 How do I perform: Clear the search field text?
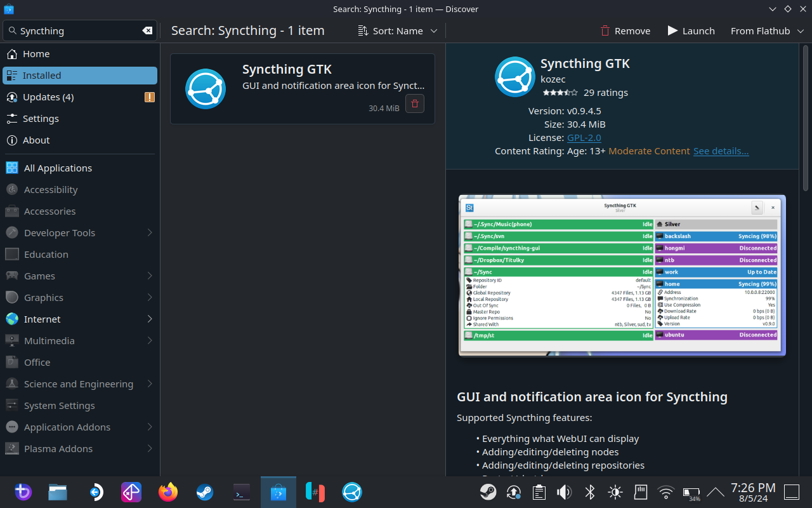(x=147, y=30)
